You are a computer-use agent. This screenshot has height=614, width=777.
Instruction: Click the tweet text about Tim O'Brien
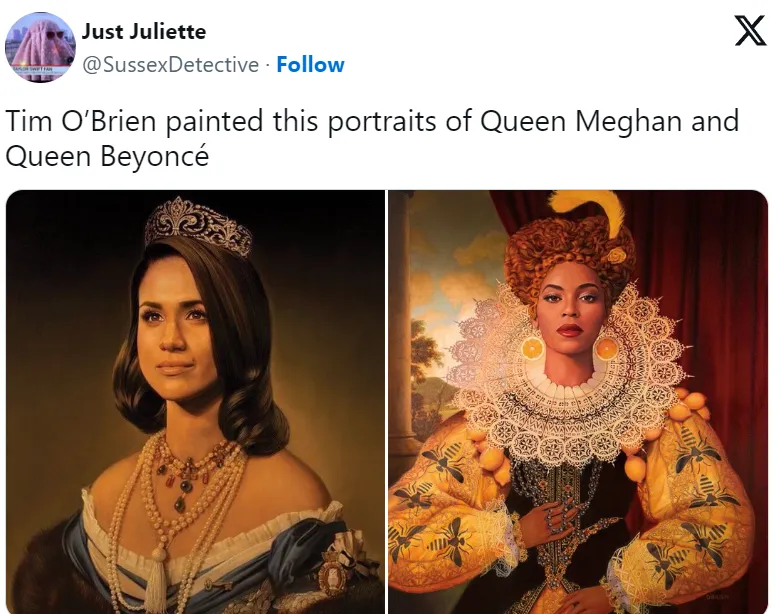pyautogui.click(x=372, y=138)
